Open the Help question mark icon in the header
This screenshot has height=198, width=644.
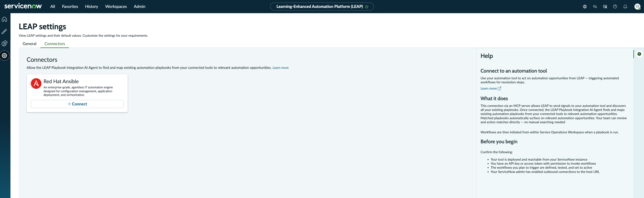(x=615, y=7)
